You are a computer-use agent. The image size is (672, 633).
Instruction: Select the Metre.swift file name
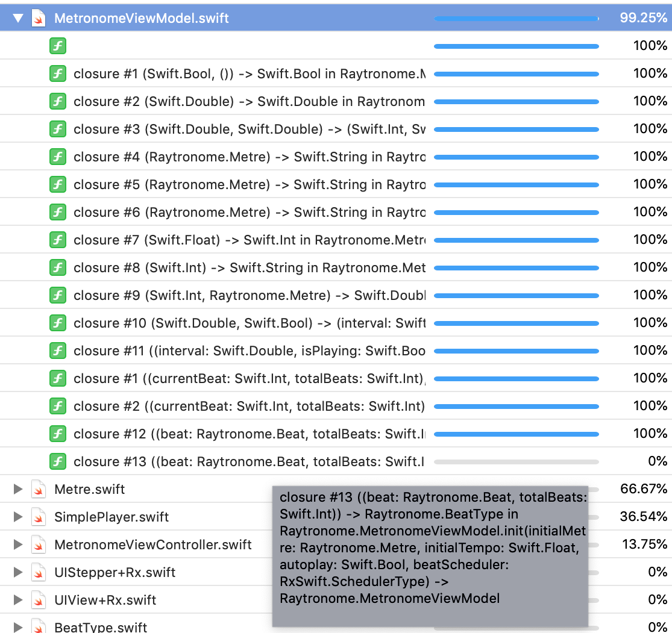(90, 489)
